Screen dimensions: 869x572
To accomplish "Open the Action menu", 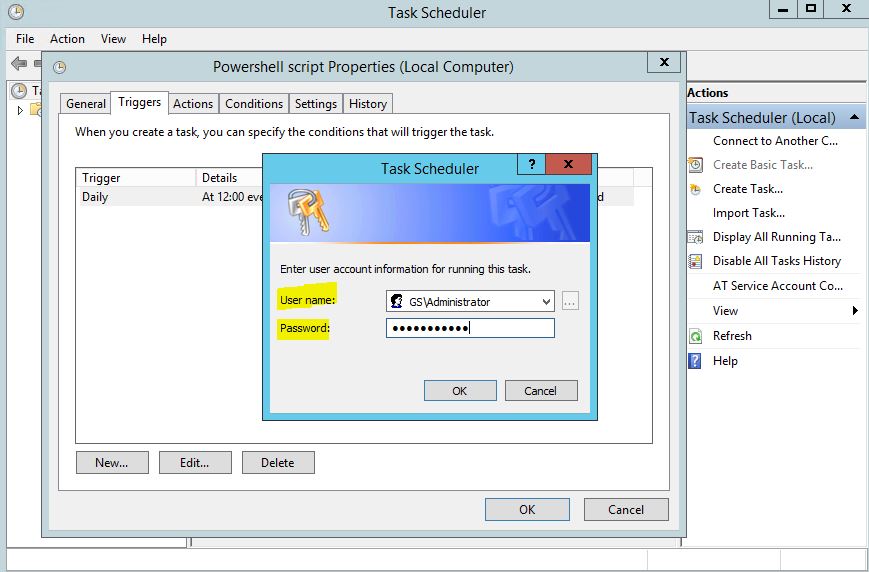I will tap(67, 39).
